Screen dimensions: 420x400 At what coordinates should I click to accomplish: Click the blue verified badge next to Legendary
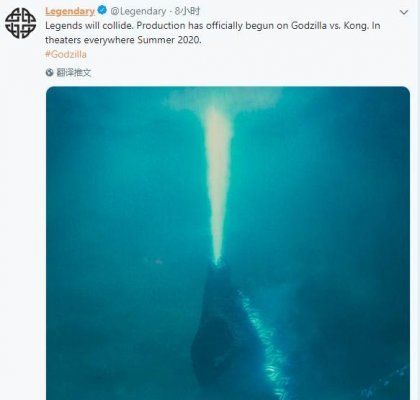pos(102,11)
